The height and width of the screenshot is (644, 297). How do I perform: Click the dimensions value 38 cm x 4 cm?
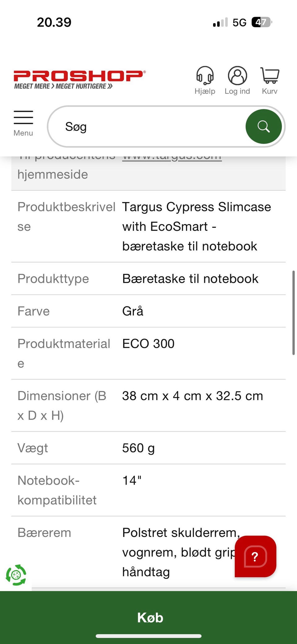192,396
